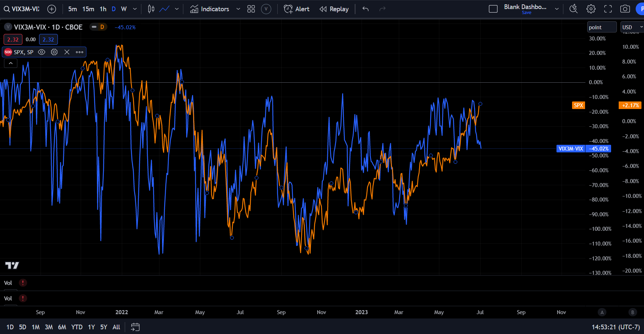Click the B scale toggle button

[x=632, y=312]
